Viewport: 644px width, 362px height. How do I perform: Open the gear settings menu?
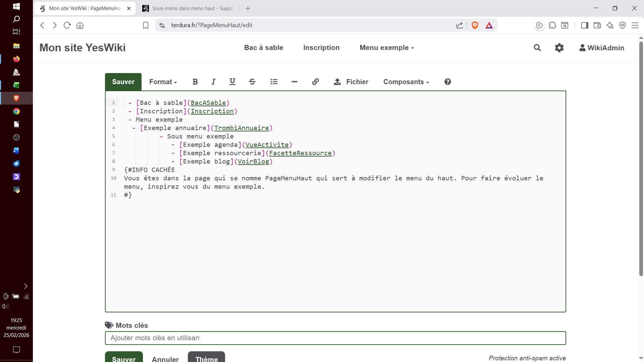(x=559, y=48)
